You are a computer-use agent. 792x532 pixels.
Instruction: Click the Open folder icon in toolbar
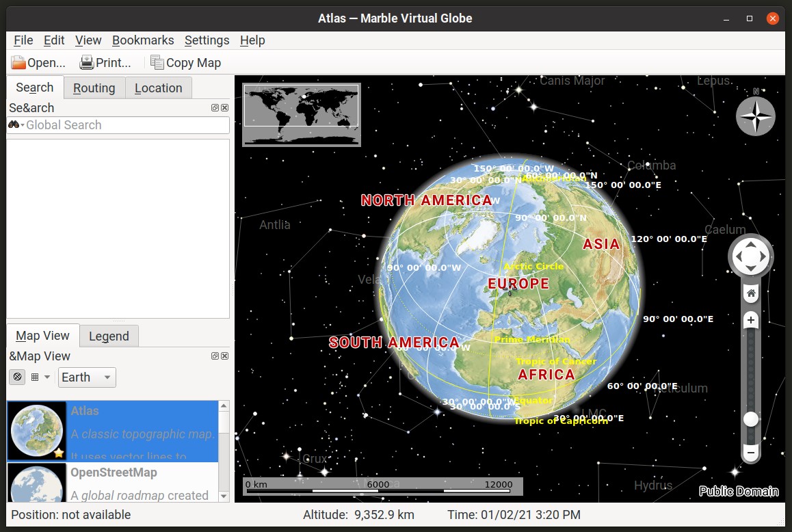pos(18,63)
